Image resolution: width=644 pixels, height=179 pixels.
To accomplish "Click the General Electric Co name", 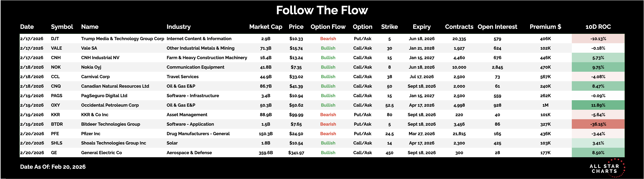I will pos(101,153).
